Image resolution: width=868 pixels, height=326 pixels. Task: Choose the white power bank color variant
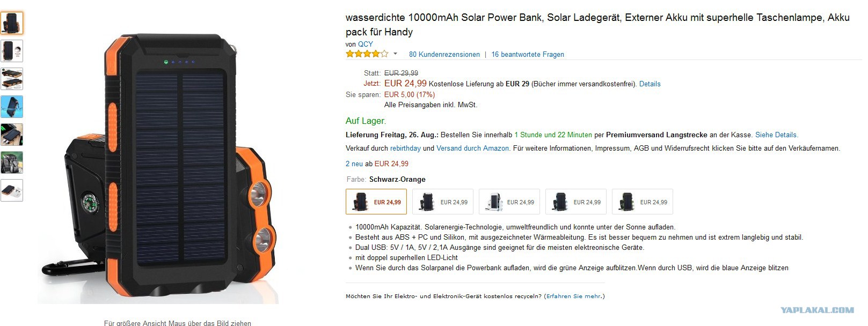click(x=509, y=202)
